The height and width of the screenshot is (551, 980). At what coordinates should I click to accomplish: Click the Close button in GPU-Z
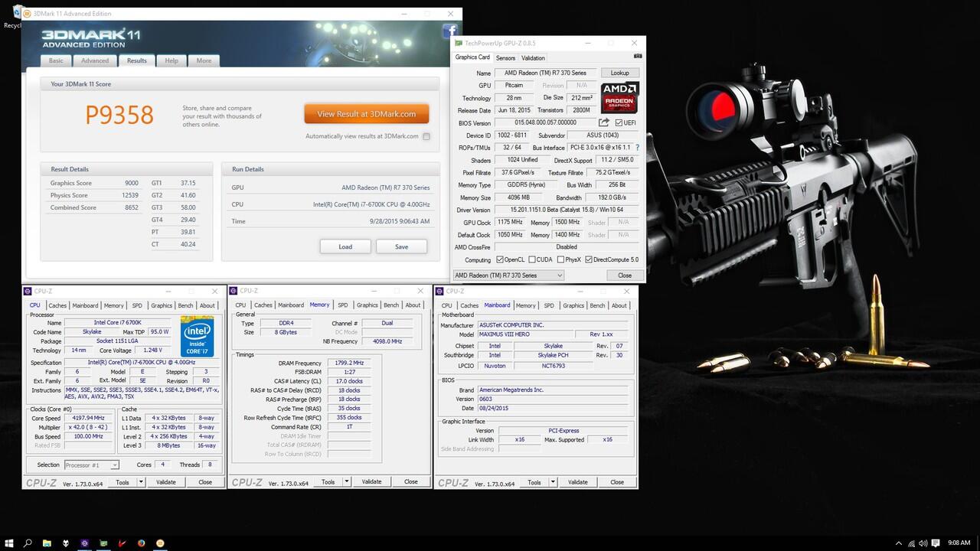point(625,275)
